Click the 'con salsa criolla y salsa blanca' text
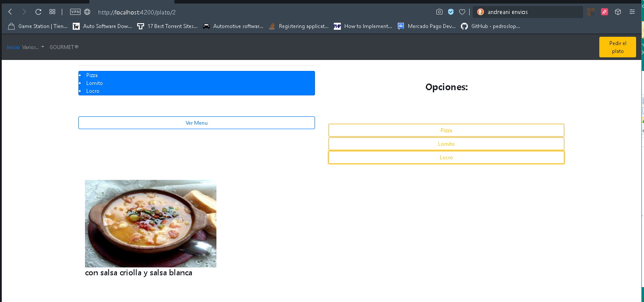This screenshot has height=302, width=644. point(138,273)
